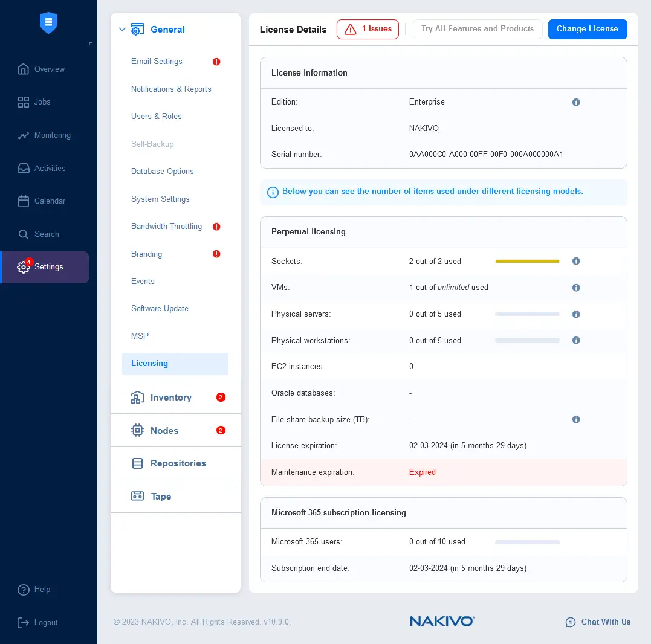This screenshot has height=644, width=651.
Task: Click the blue licensing models info note
Action: (x=444, y=192)
